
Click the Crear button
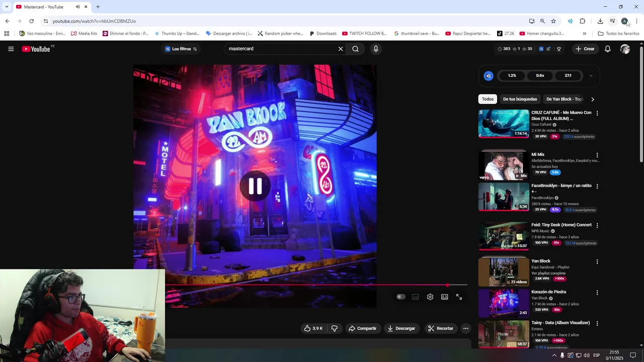[585, 49]
